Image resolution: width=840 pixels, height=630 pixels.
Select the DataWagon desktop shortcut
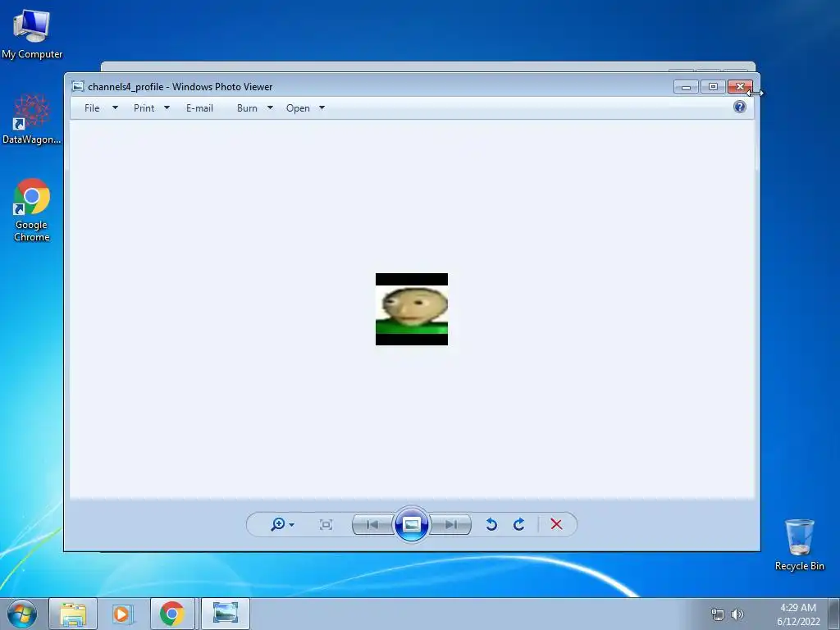click(32, 119)
